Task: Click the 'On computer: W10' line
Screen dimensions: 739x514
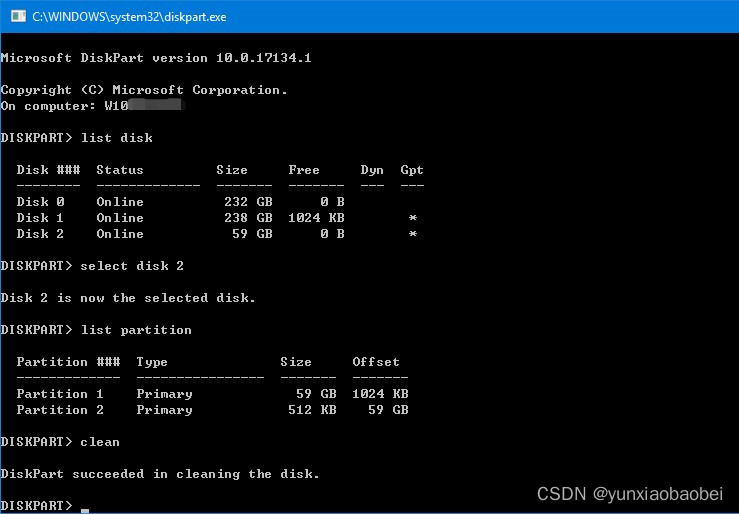Action: pyautogui.click(x=65, y=106)
